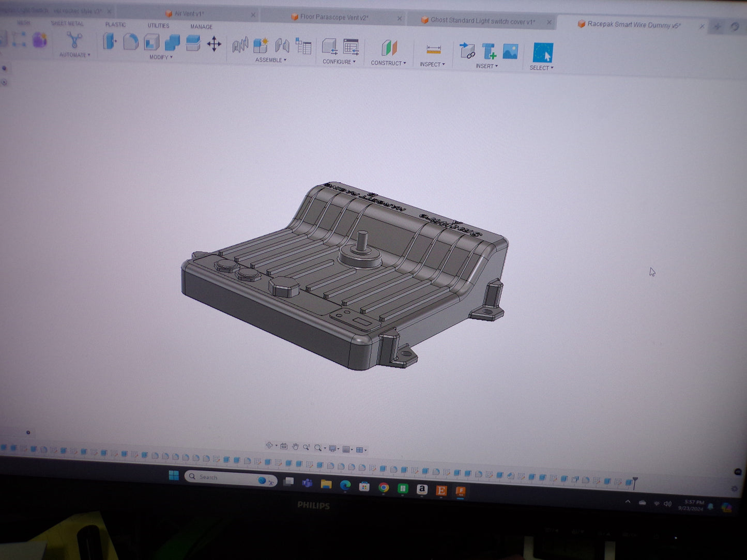This screenshot has width=747, height=560.
Task: Click the Insert Canvas picture icon
Action: 510,52
